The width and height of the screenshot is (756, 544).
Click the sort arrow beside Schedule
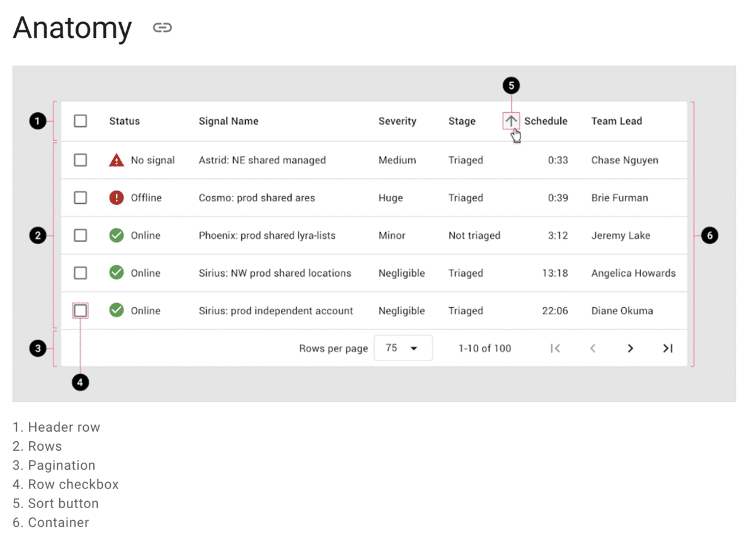pos(511,120)
